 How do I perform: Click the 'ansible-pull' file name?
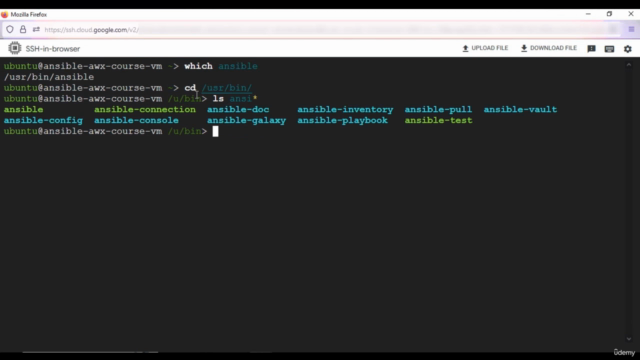click(438, 109)
